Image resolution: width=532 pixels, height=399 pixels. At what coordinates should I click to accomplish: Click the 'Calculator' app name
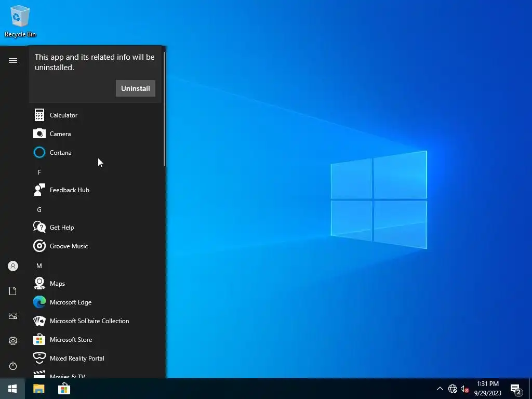[x=63, y=115]
